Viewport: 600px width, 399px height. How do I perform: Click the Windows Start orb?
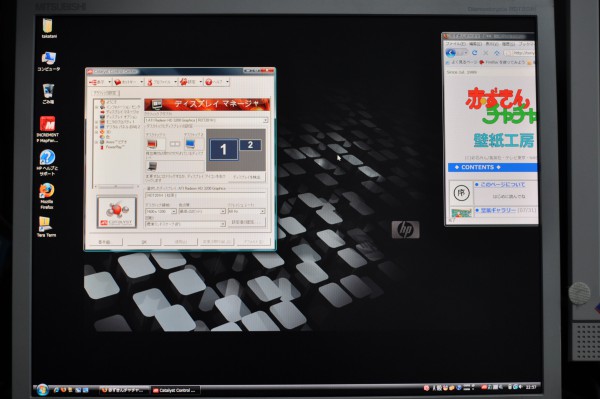[42, 389]
